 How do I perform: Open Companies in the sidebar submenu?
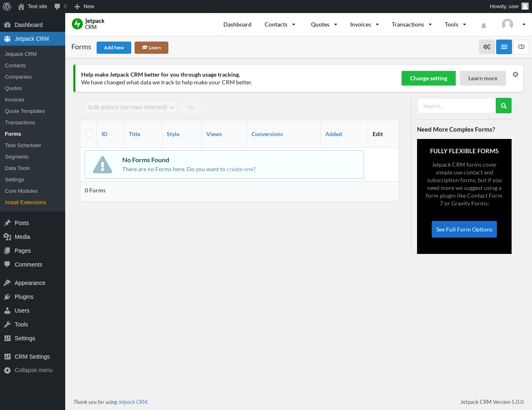point(18,77)
